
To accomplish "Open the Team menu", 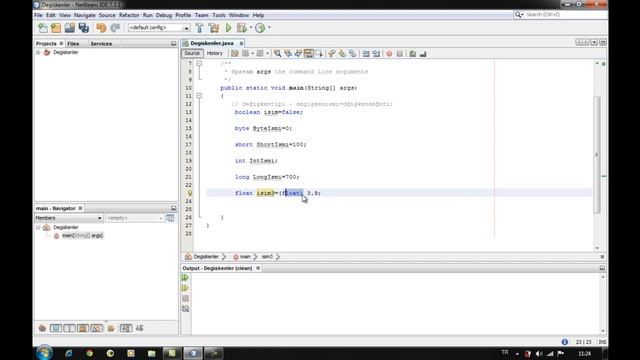I will (202, 15).
